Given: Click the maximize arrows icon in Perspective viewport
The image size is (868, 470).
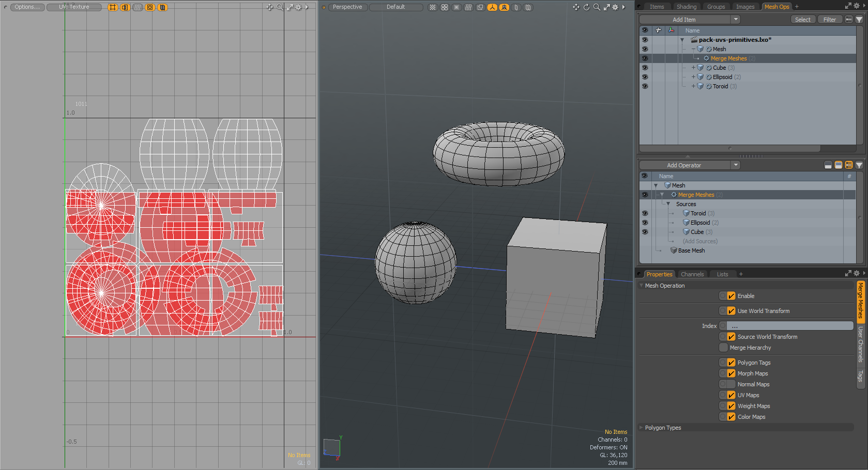Looking at the screenshot, I should point(606,7).
